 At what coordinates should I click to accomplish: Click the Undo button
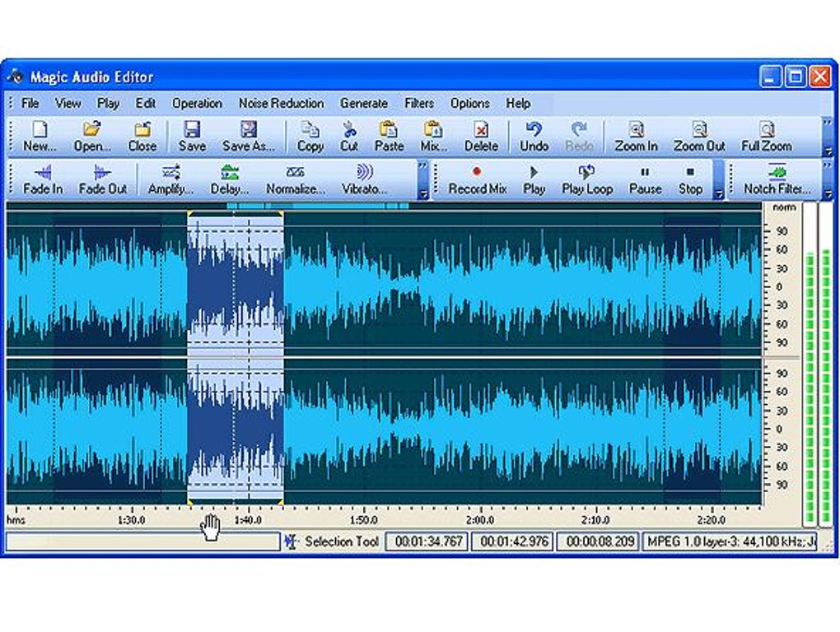point(534,130)
